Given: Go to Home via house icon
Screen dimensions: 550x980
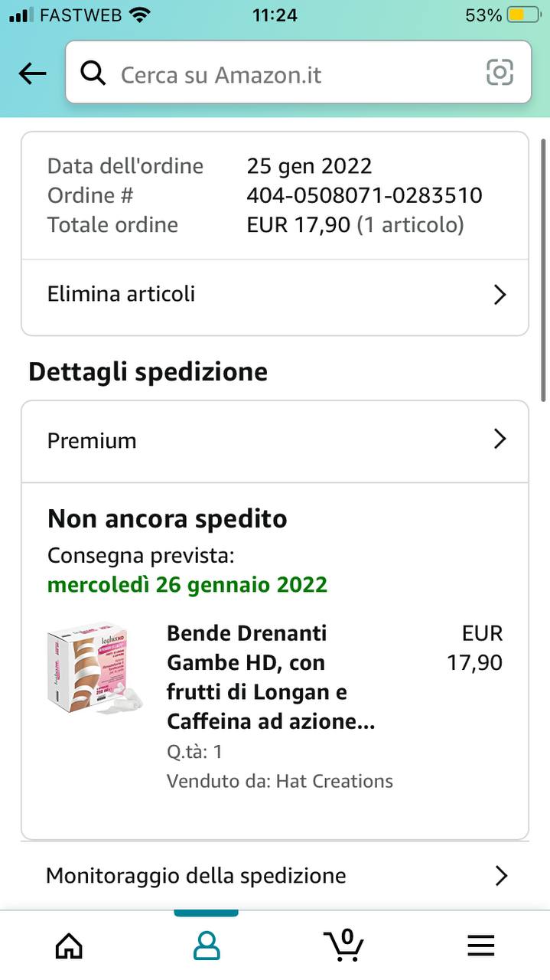Looking at the screenshot, I should click(69, 946).
